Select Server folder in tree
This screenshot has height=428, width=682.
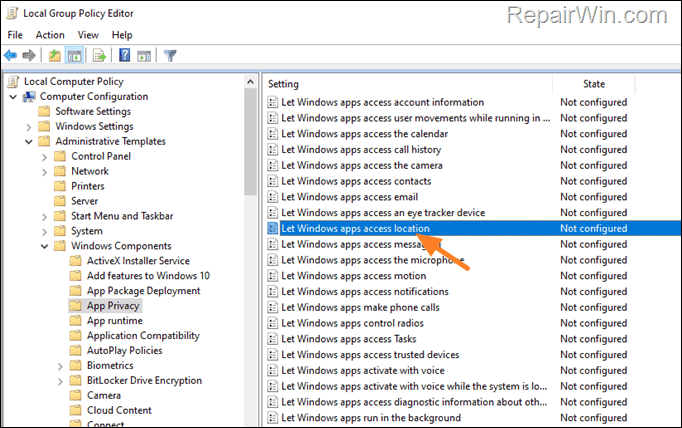[x=84, y=201]
